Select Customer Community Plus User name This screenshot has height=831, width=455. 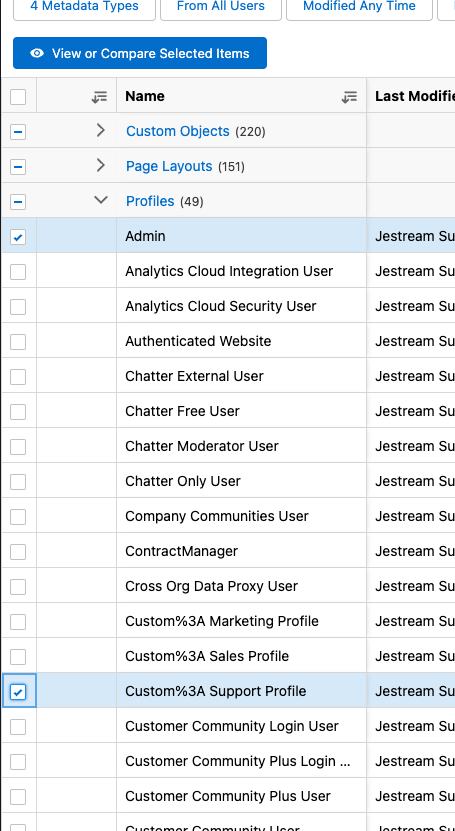[x=228, y=795]
